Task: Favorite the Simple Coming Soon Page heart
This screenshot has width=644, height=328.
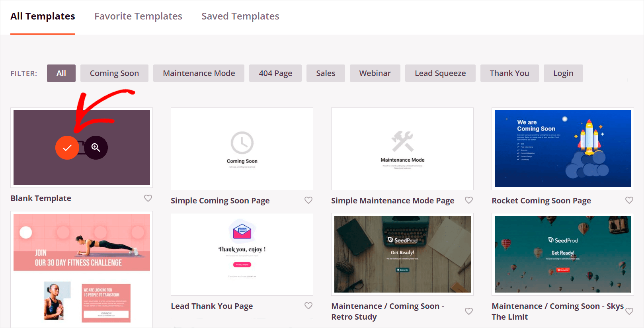Action: [x=308, y=200]
